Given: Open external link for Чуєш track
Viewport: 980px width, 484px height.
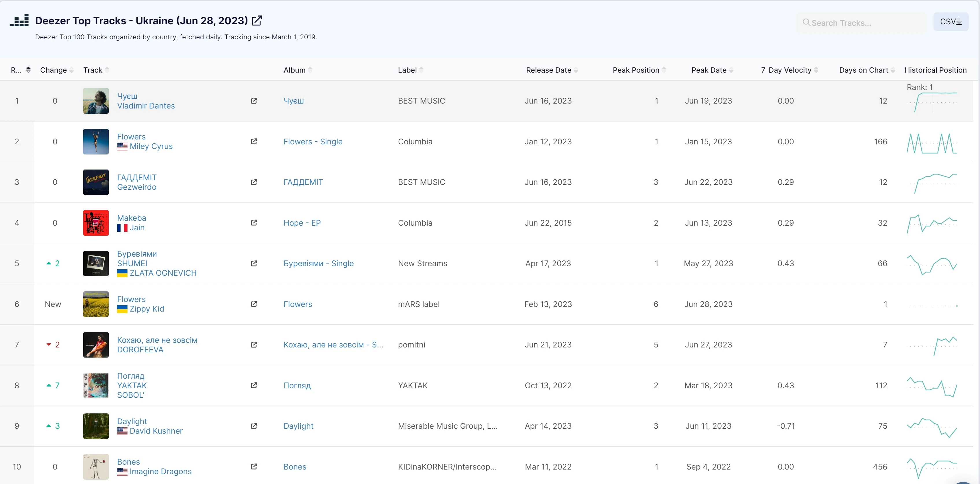Looking at the screenshot, I should [x=254, y=101].
